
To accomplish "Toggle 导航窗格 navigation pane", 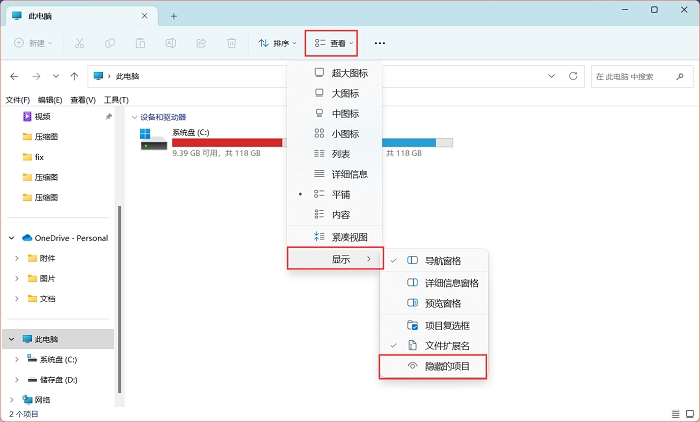I will click(433, 261).
